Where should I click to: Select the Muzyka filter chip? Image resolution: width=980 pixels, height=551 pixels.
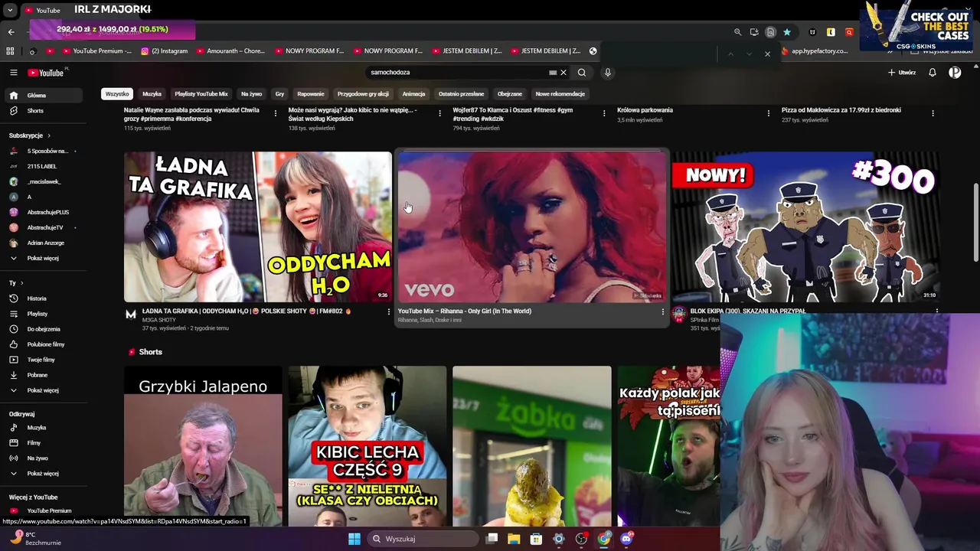pos(152,94)
